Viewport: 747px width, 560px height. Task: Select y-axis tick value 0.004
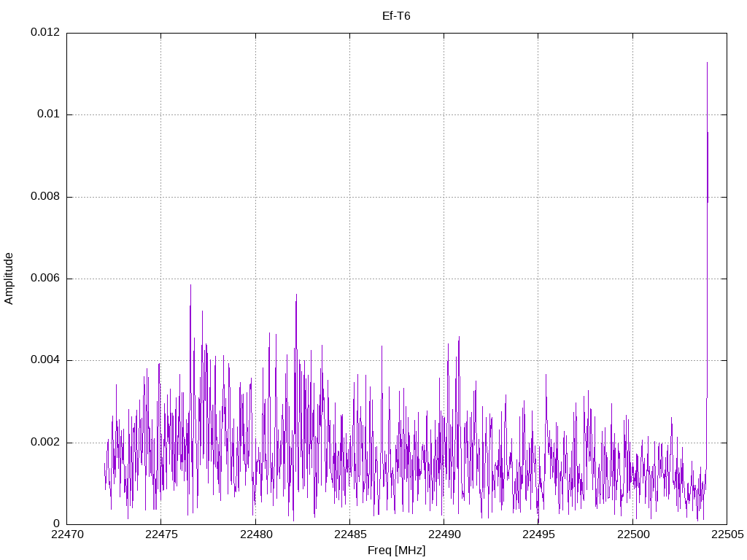tap(45, 360)
